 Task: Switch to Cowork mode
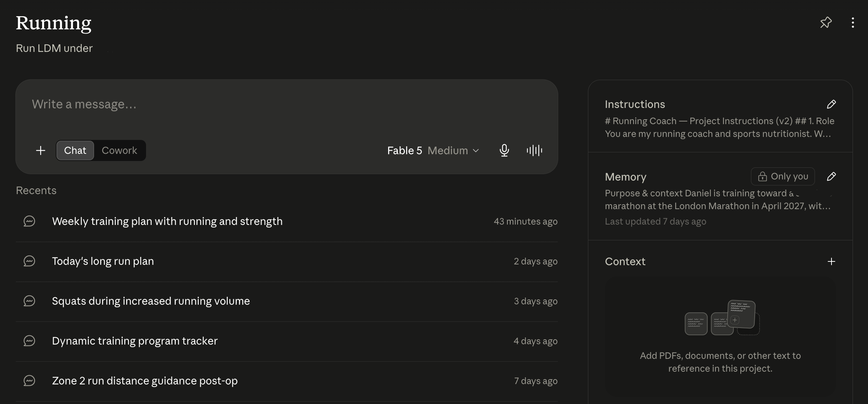pos(119,150)
